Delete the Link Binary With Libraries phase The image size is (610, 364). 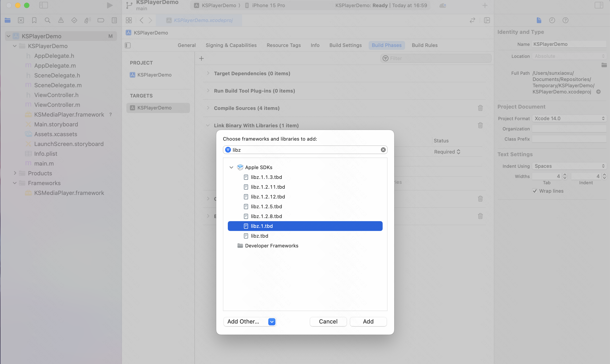480,125
